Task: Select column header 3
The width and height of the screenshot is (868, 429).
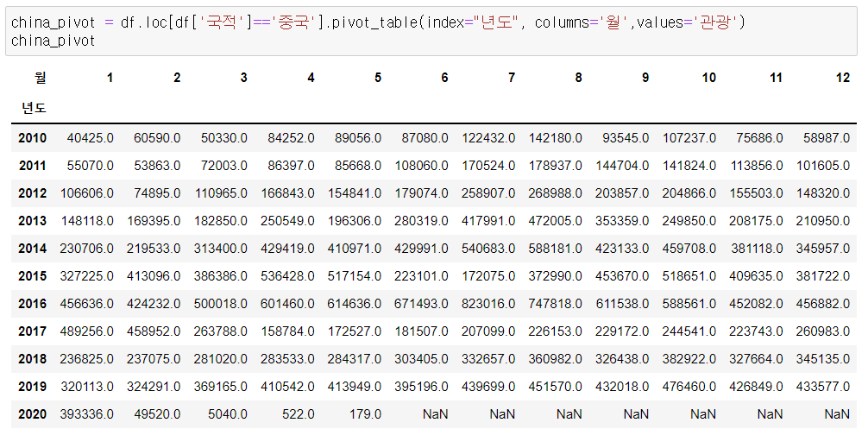Action: pyautogui.click(x=243, y=78)
